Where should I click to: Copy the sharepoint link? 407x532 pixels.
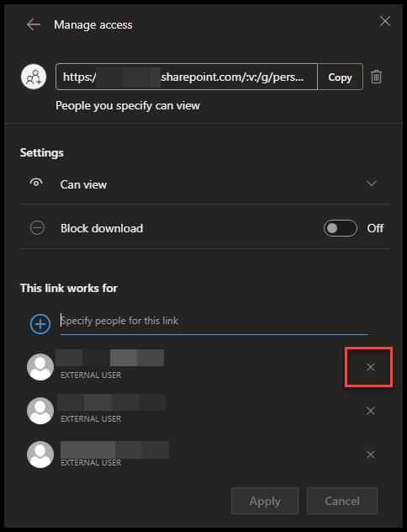point(340,77)
